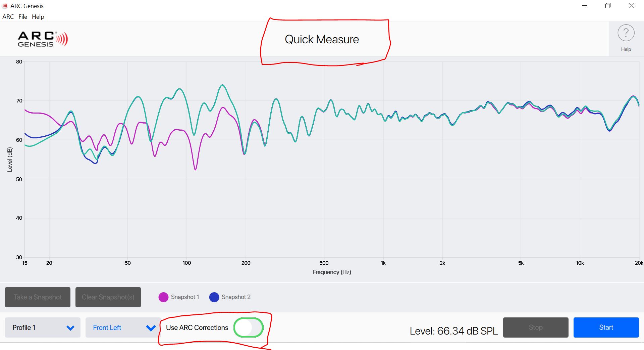Open the Help menu in menu bar
The height and width of the screenshot is (350, 644).
pos(38,17)
